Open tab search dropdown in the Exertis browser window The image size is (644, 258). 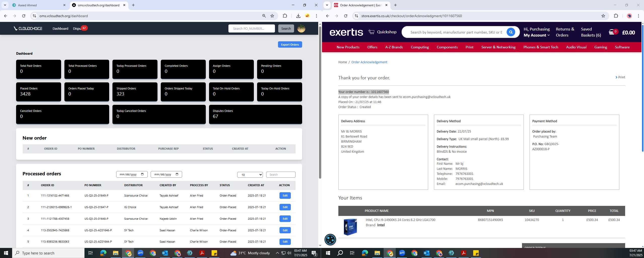click(x=327, y=5)
